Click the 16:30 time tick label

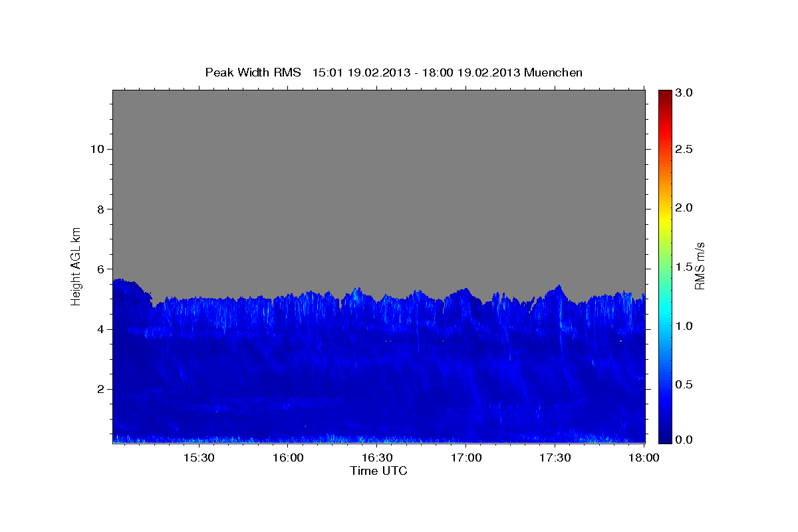pos(377,458)
